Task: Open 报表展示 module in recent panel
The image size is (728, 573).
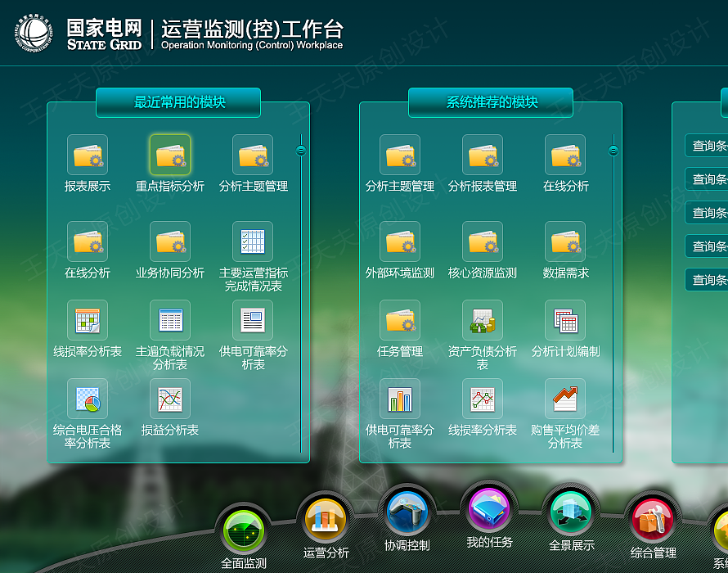Action: 88,156
